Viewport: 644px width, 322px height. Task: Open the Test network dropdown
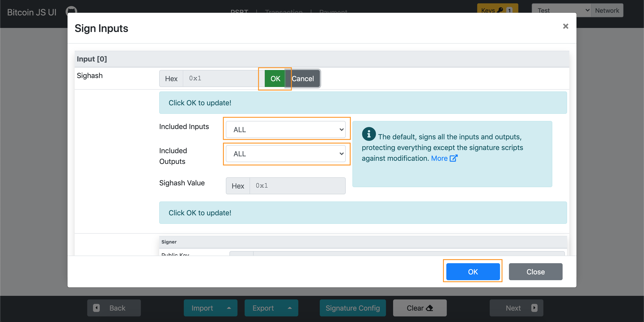tap(561, 10)
